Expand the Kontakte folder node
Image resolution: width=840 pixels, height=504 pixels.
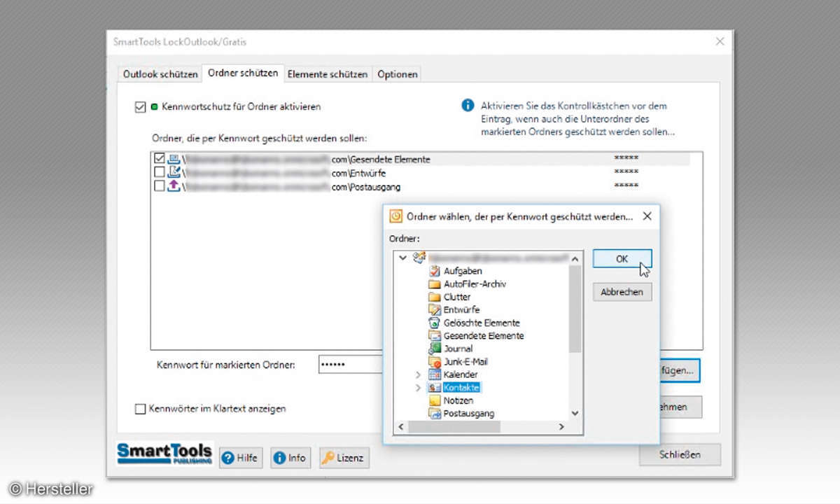419,387
